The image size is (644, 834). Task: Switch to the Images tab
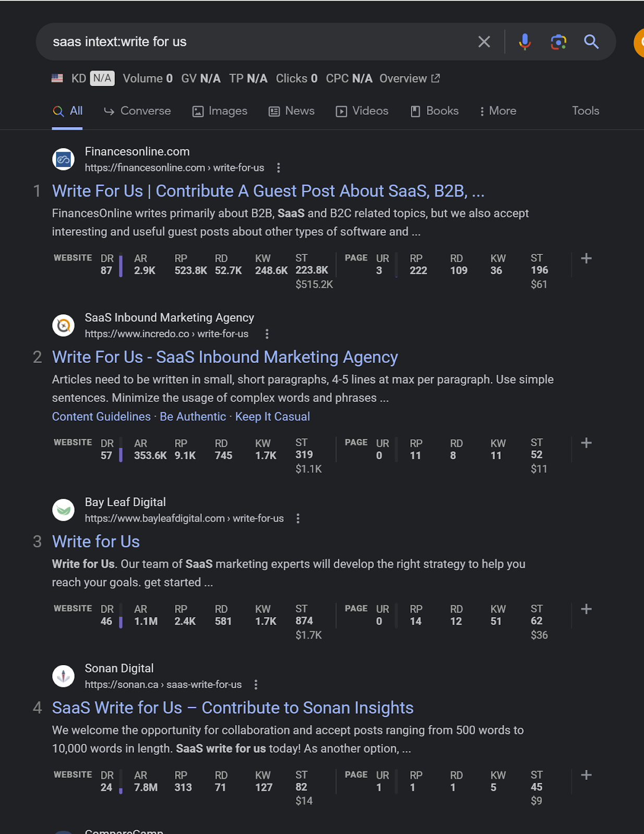coord(220,111)
